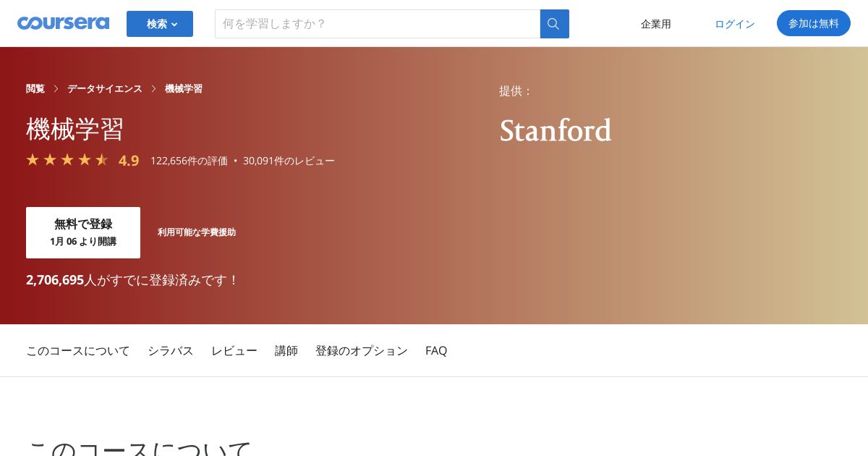This screenshot has width=868, height=456.
Task: Open 利用可能な学費援助 link
Action: (197, 232)
